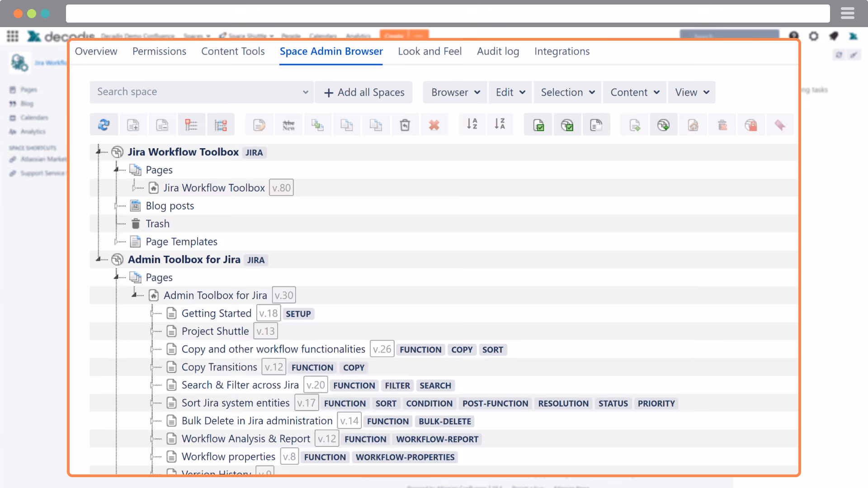Collapse the Jira Workflow Toolbox space node
Screen dimensions: 868x488
(98, 152)
